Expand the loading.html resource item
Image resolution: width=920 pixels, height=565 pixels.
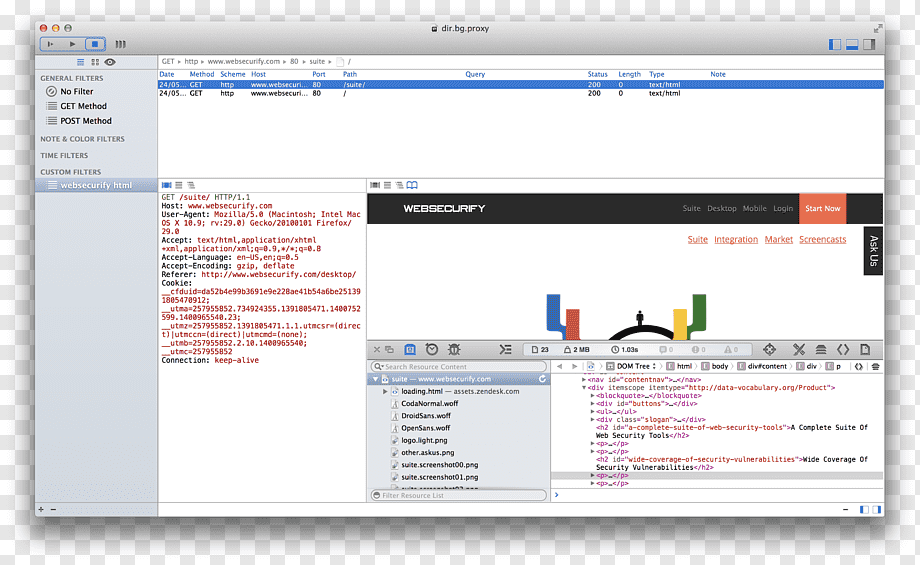tap(385, 391)
